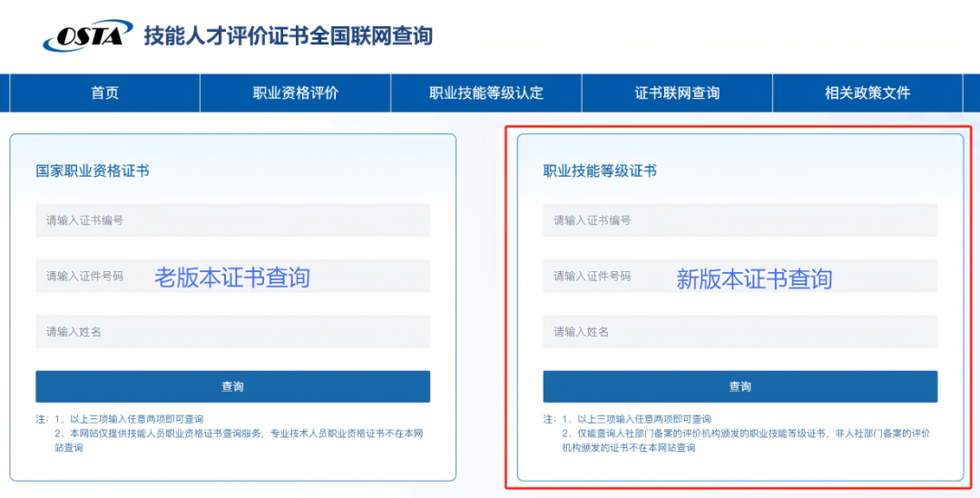Open the 首页 navigation tab
The image size is (980, 498).
(104, 93)
